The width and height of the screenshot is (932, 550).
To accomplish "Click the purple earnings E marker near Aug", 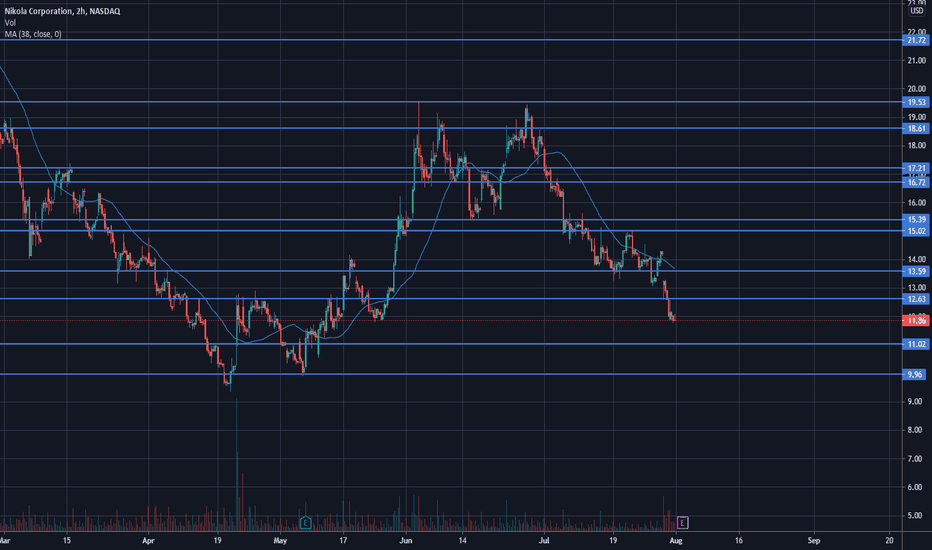I will [682, 523].
